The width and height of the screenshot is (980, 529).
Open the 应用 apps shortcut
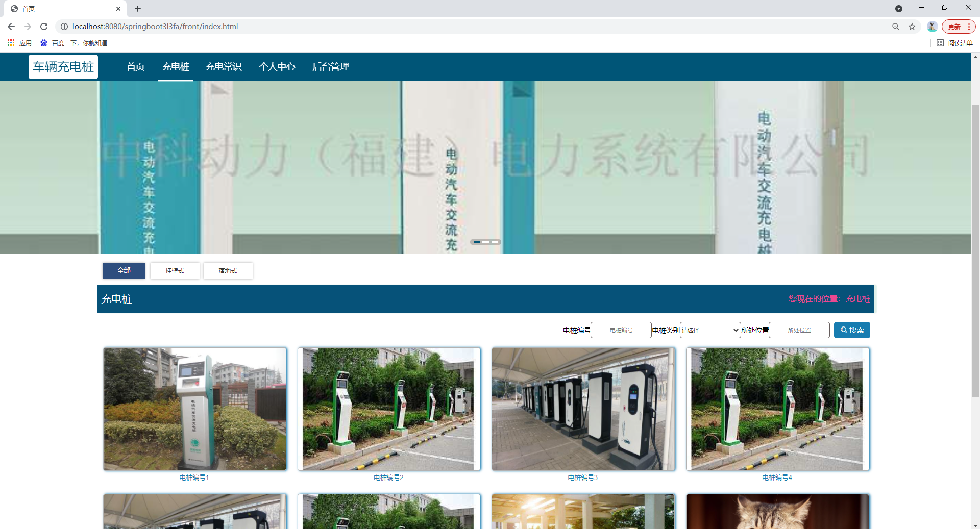19,43
